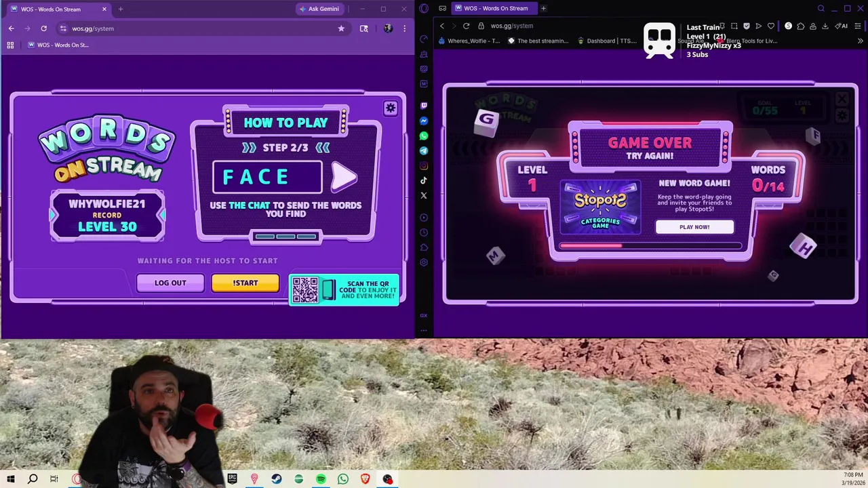Click Opera heart bookmark icon
The image size is (868, 488).
771,26
